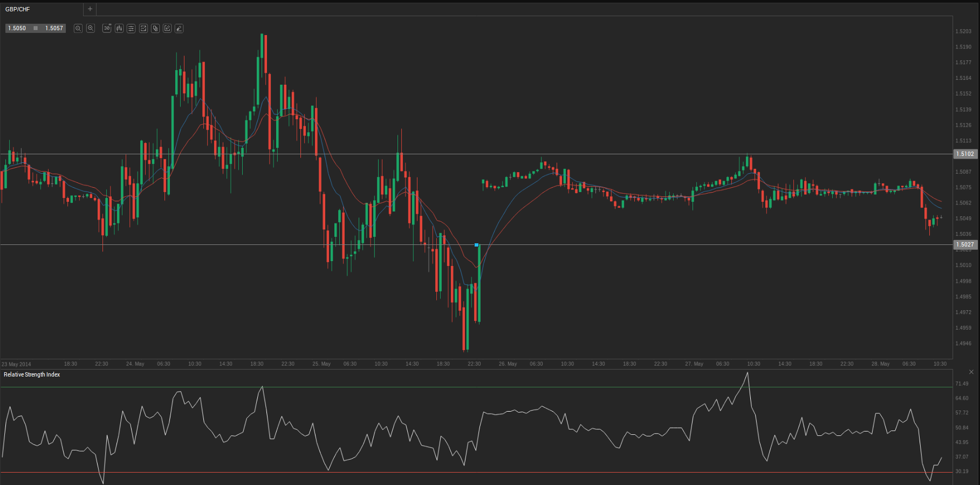Click the blue marker on the 1.5027 line
This screenshot has height=485, width=980.
476,245
